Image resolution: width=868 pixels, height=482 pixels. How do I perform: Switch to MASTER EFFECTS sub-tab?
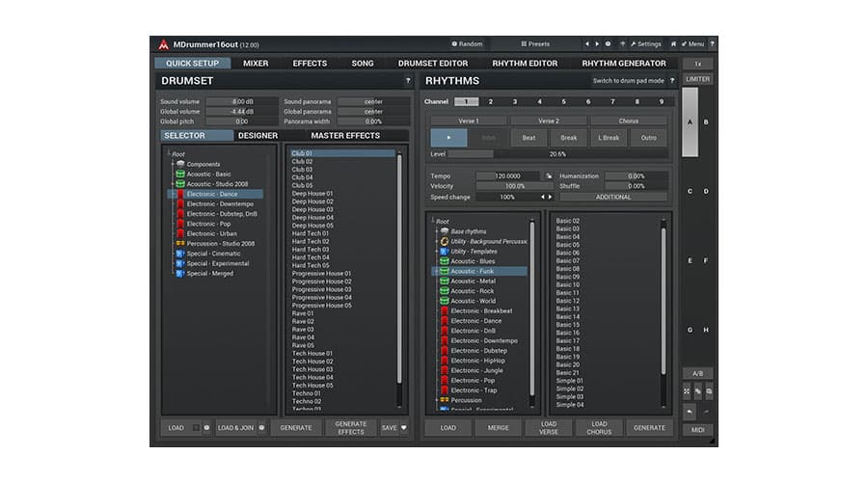(345, 136)
